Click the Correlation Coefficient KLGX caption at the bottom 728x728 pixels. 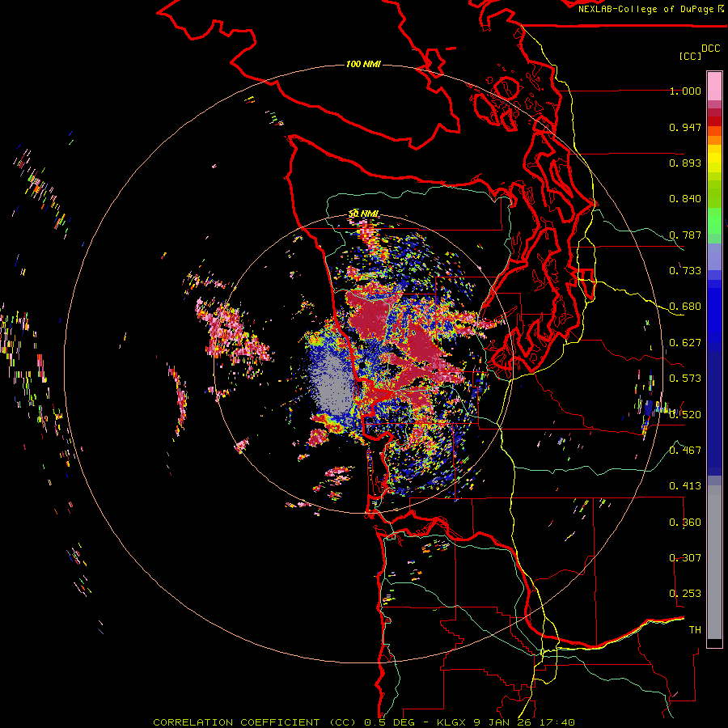click(364, 722)
